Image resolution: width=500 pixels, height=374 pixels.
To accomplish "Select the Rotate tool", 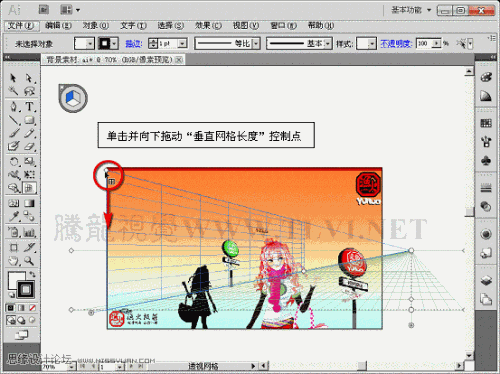I will coord(13,162).
